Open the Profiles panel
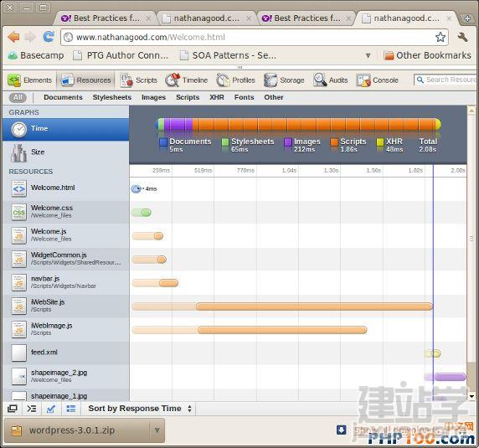 pyautogui.click(x=235, y=80)
